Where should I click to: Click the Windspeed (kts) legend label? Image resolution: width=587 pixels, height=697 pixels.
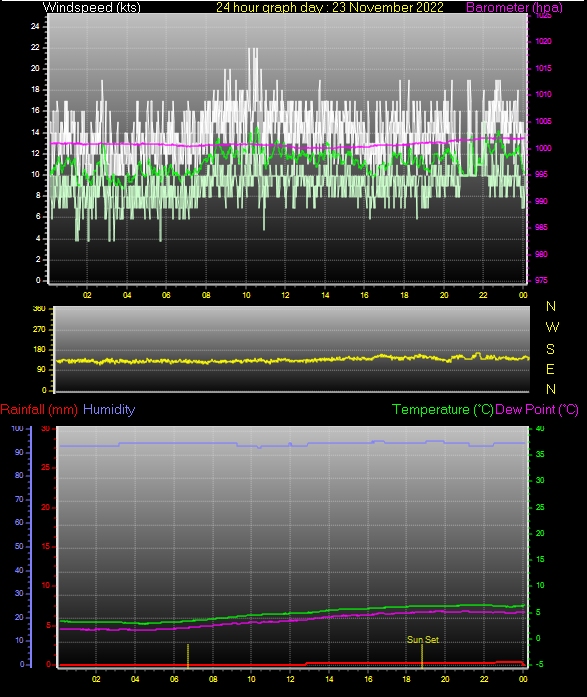[x=92, y=7]
